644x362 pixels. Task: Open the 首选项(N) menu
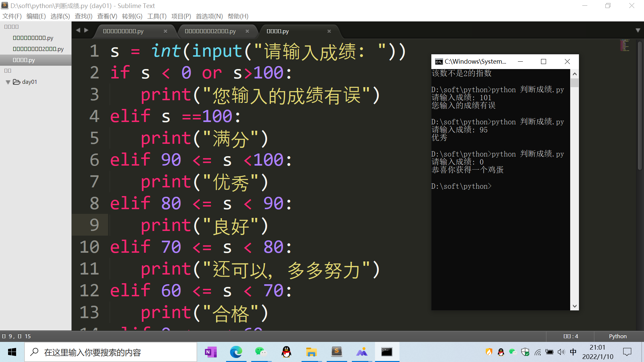(209, 16)
